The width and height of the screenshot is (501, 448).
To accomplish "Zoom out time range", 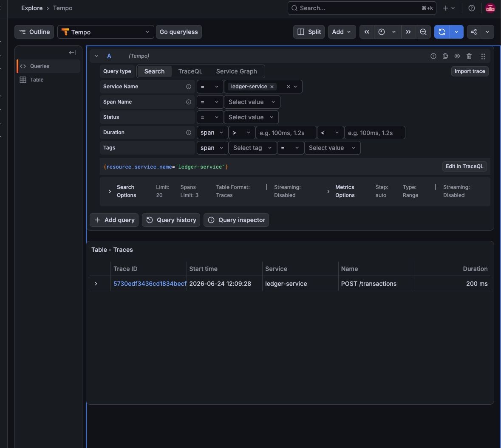I will [x=423, y=32].
